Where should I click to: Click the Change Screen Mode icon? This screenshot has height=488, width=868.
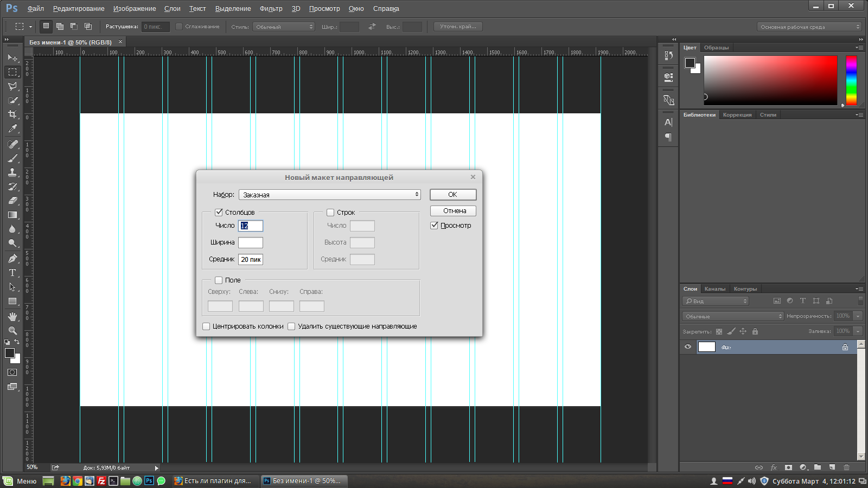(12, 387)
